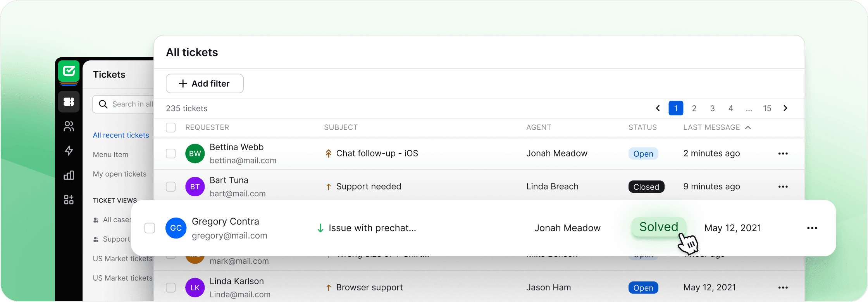Click the Subject column header
868x302 pixels.
(341, 127)
